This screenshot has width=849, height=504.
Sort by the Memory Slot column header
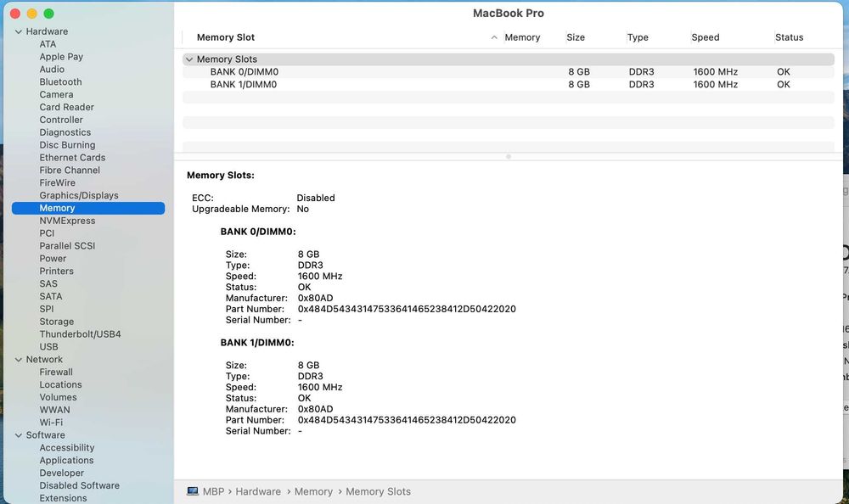click(226, 37)
